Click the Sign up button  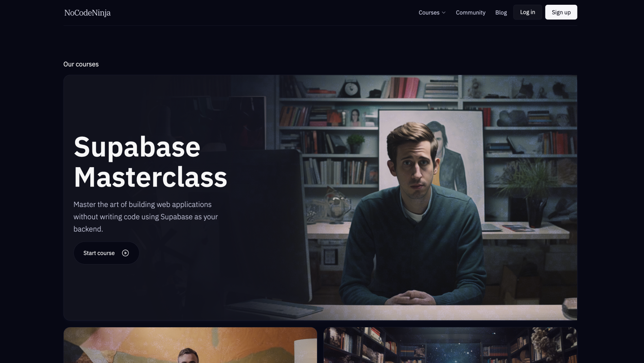pyautogui.click(x=561, y=12)
